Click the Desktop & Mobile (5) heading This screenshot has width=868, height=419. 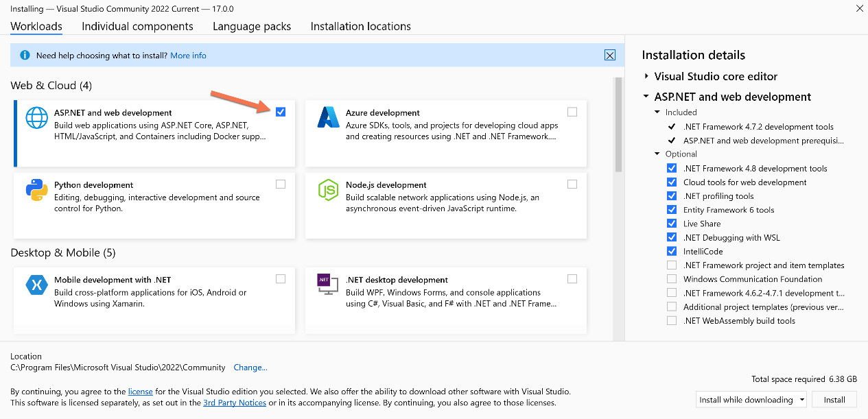(x=63, y=252)
